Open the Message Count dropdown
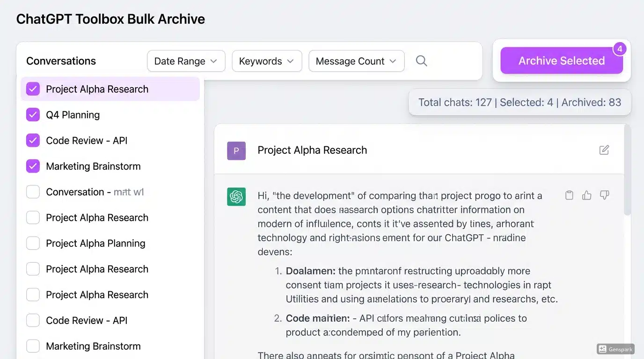644x359 pixels. pyautogui.click(x=356, y=61)
